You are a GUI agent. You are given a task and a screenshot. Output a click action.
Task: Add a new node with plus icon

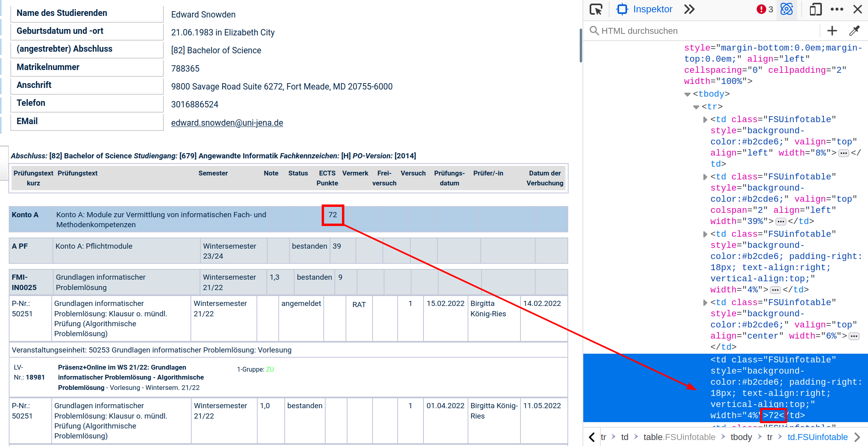(x=832, y=31)
